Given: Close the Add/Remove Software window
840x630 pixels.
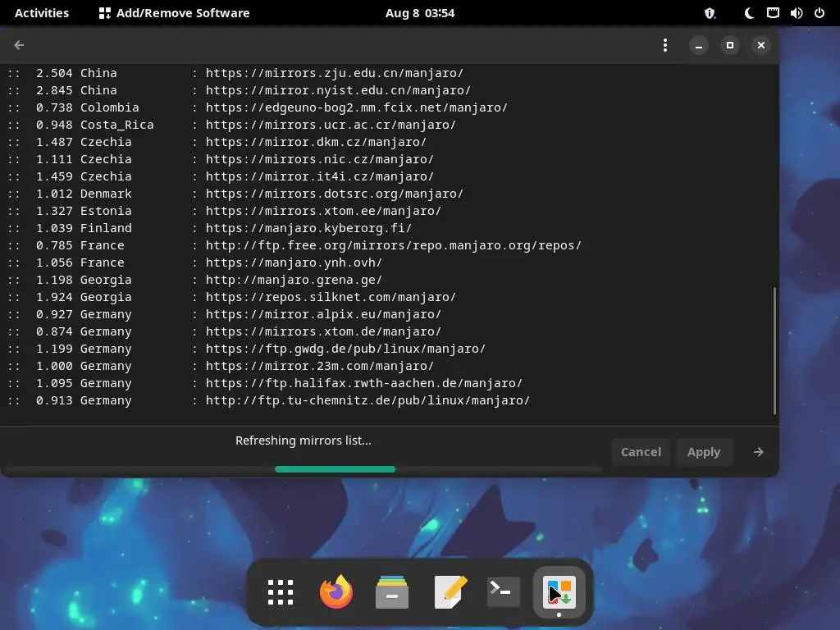Looking at the screenshot, I should [760, 45].
